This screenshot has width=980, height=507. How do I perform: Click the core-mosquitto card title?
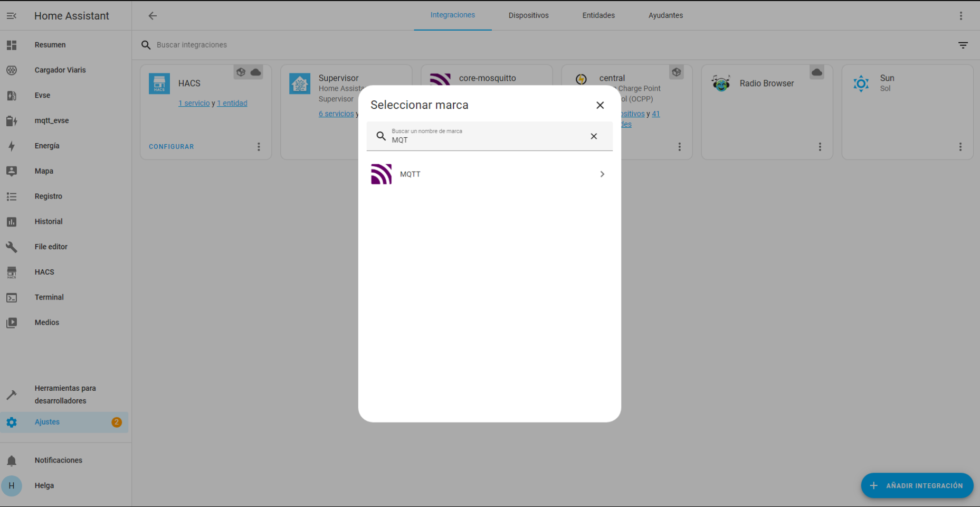488,78
